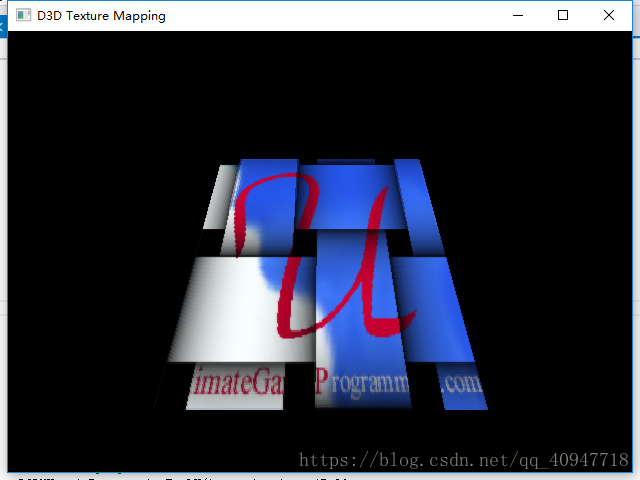Minimize the D3D Texture Mapping window
Image resolution: width=640 pixels, height=480 pixels.
(518, 16)
